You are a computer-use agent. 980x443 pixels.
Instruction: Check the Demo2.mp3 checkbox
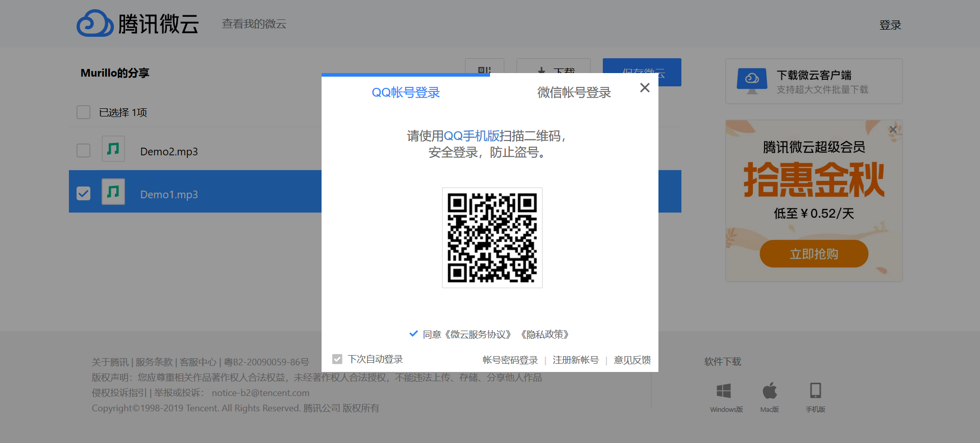click(x=83, y=150)
